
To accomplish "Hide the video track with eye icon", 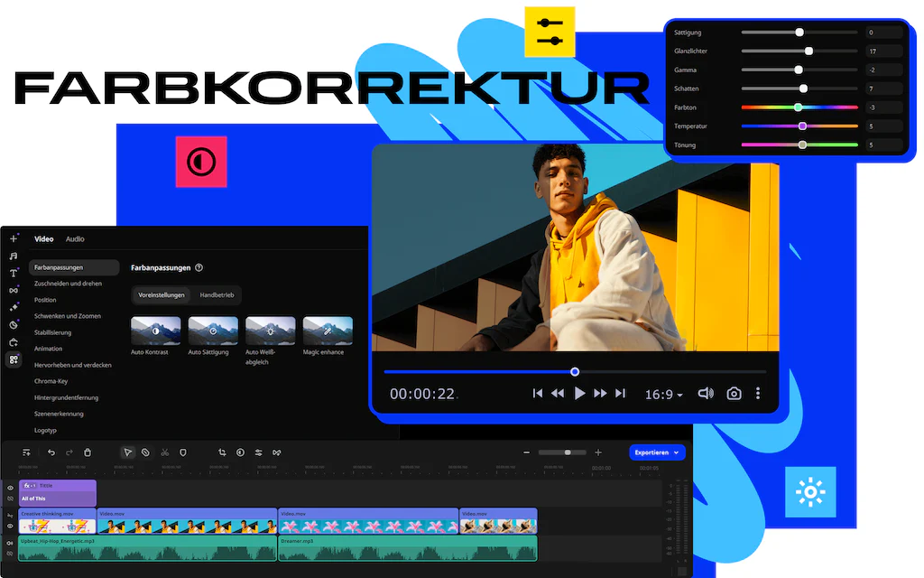I will (10, 527).
